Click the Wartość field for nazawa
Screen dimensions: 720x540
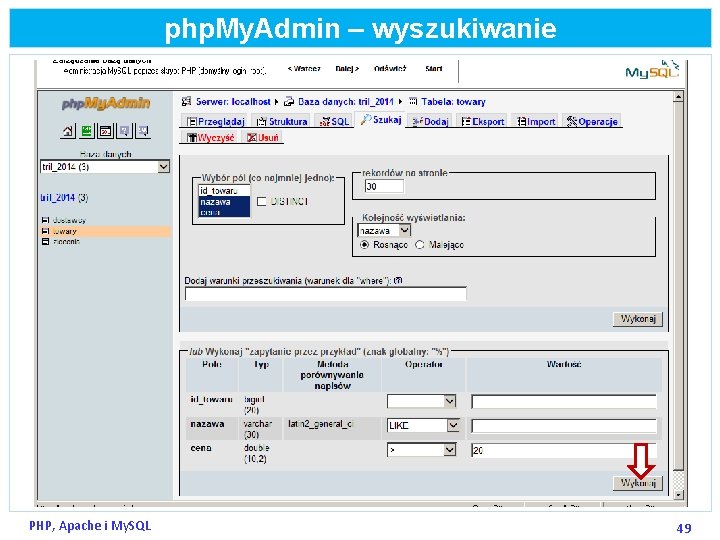(x=564, y=426)
